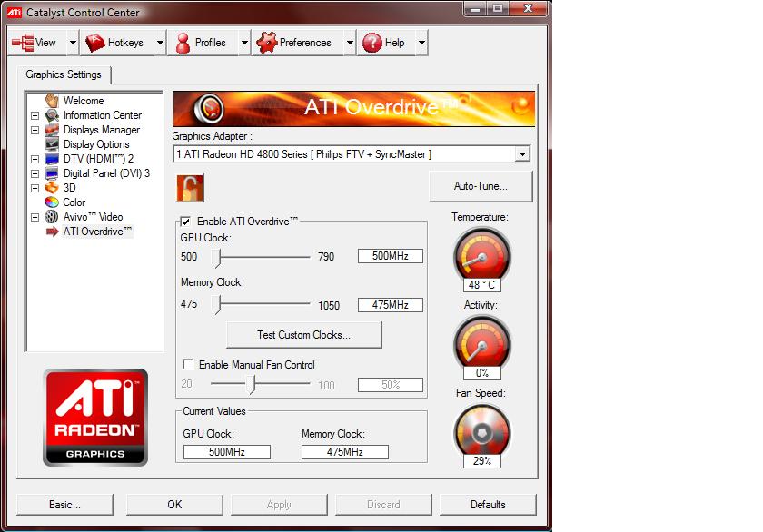Click the Avivo Video icon
Image resolution: width=763 pixels, height=532 pixels.
point(52,217)
